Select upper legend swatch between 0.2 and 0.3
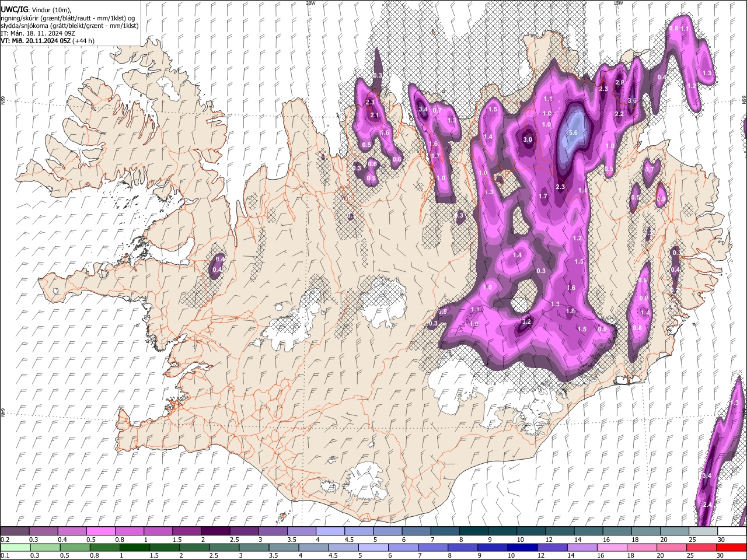Image resolution: width=747 pixels, height=560 pixels. click(x=15, y=531)
